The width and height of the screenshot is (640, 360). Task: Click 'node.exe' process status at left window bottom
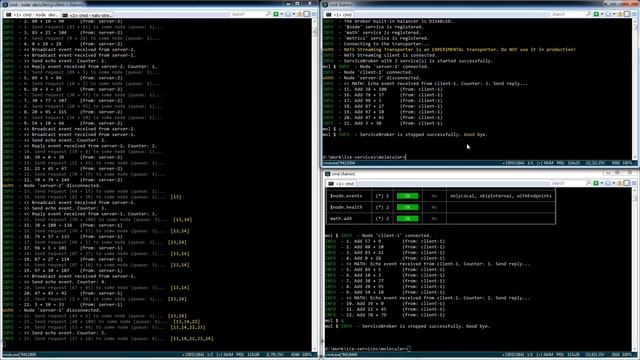click(x=19, y=355)
